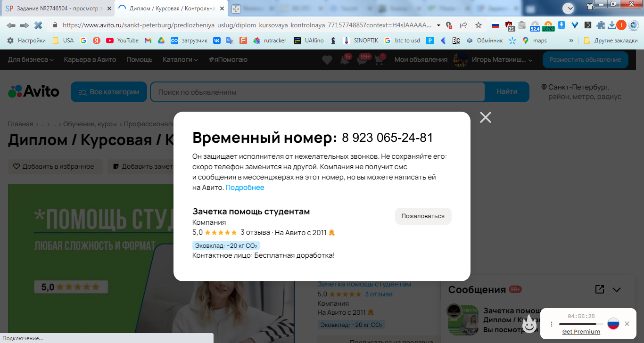
Task: Open rutracker bookmark
Action: [x=270, y=41]
